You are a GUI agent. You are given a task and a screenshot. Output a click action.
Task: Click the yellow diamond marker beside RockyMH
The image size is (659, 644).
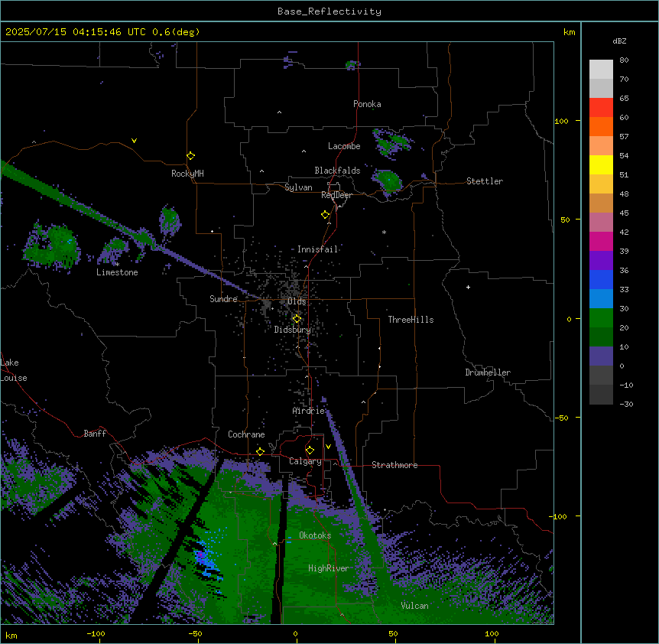tap(190, 156)
